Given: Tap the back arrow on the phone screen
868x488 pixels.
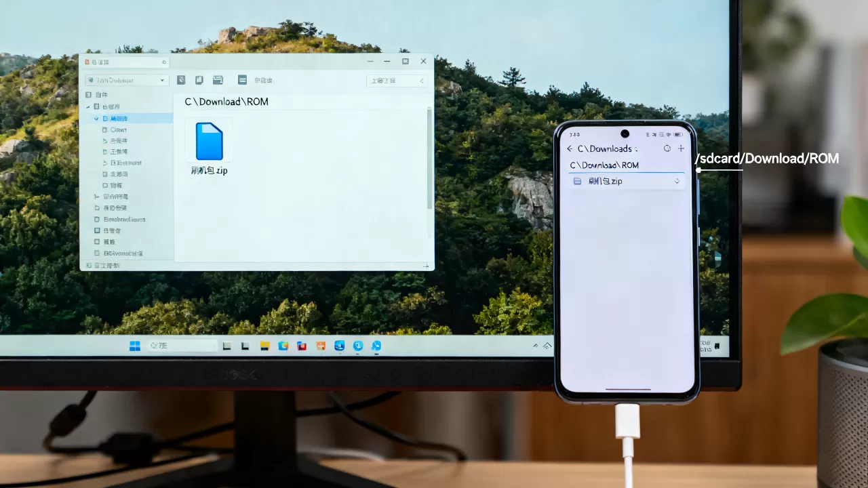Looking at the screenshot, I should click(570, 148).
